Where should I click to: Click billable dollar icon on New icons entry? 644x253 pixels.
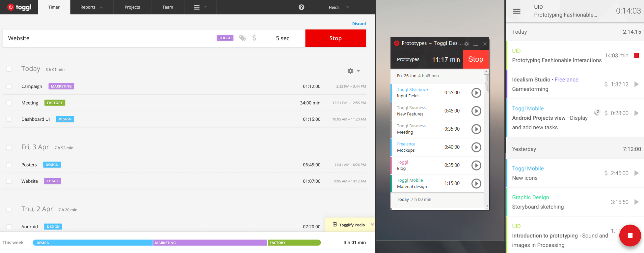[606, 173]
